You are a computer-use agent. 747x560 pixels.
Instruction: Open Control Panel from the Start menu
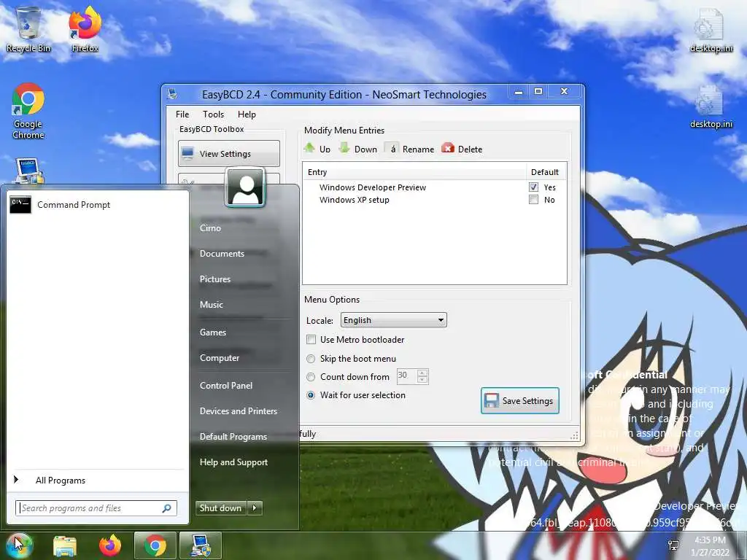click(x=226, y=386)
